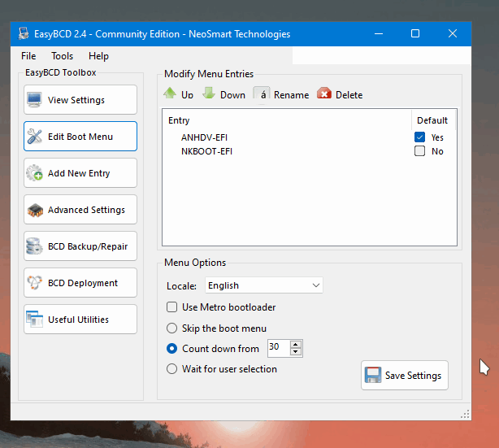Click the View Settings label

click(x=76, y=100)
